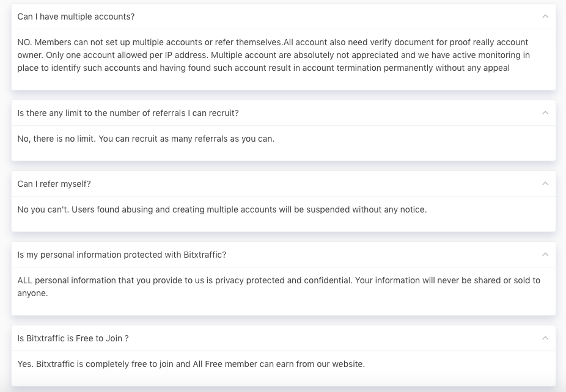Collapse the 'Can I have multiple accounts?' chevron
The image size is (566, 392).
545,16
